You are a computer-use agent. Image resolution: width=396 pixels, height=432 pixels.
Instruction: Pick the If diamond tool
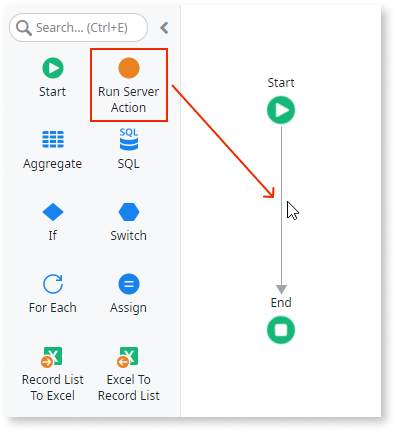pos(53,212)
